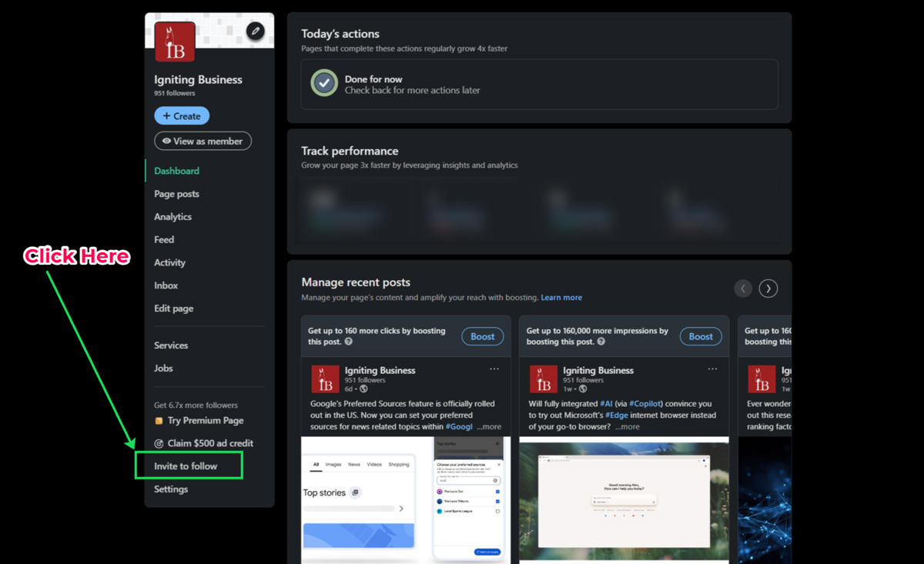Click the globe icon on the 6d post
This screenshot has width=924, height=564.
tap(364, 389)
